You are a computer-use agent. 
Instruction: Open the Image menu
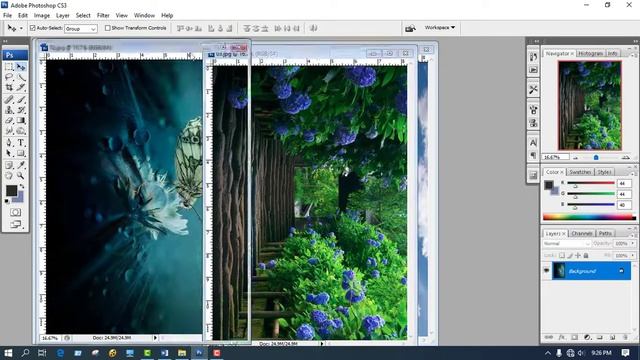click(42, 16)
